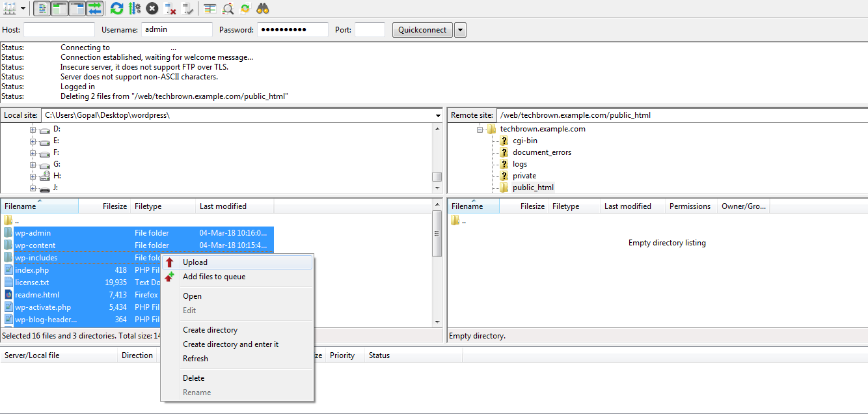Toggle remote directory tree display
This screenshot has height=414, width=868.
click(x=77, y=8)
